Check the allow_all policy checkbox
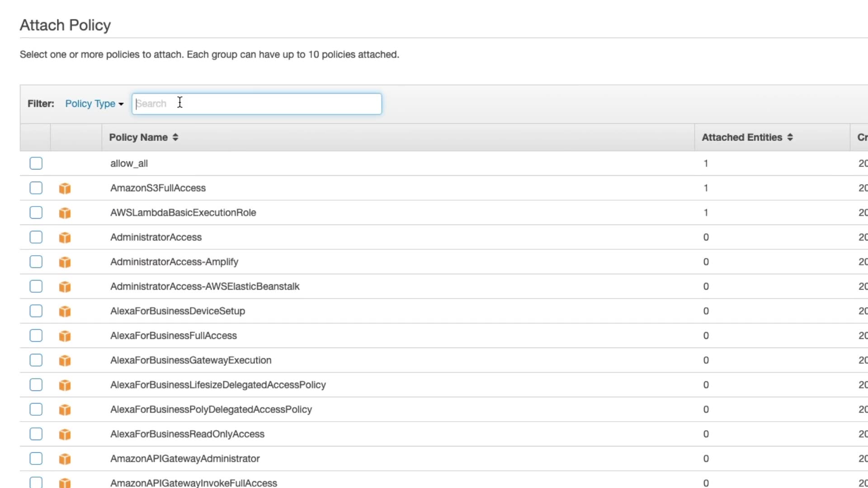868x488 pixels. 36,164
